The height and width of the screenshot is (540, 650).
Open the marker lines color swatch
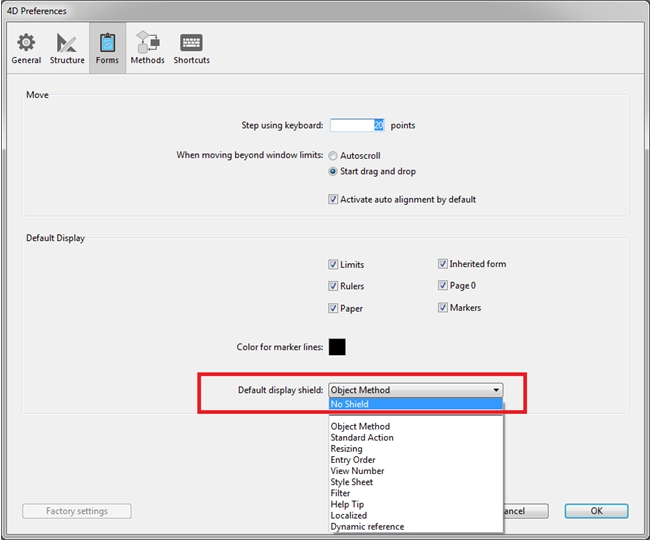(337, 347)
